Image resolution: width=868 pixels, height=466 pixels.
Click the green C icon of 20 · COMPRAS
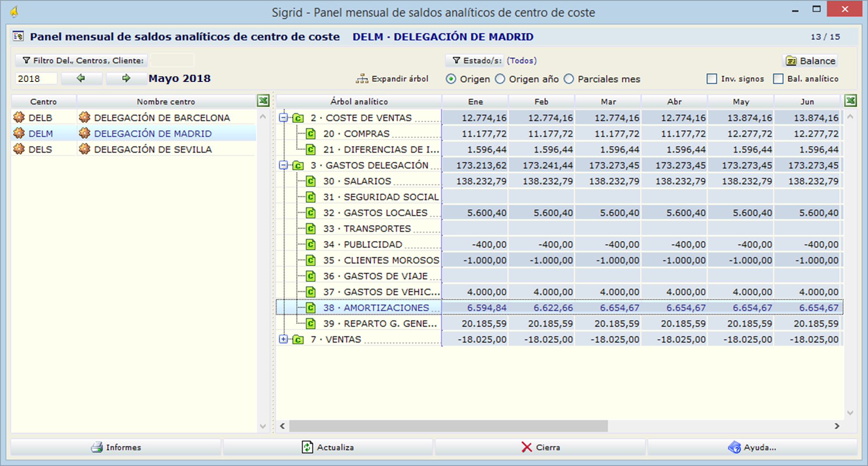[311, 134]
